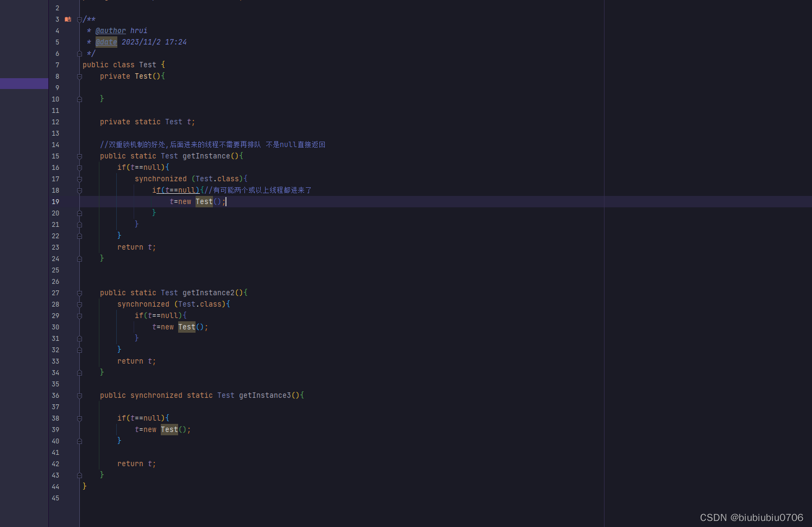The height and width of the screenshot is (527, 812).
Task: Click line number 12 in the gutter
Action: click(55, 122)
